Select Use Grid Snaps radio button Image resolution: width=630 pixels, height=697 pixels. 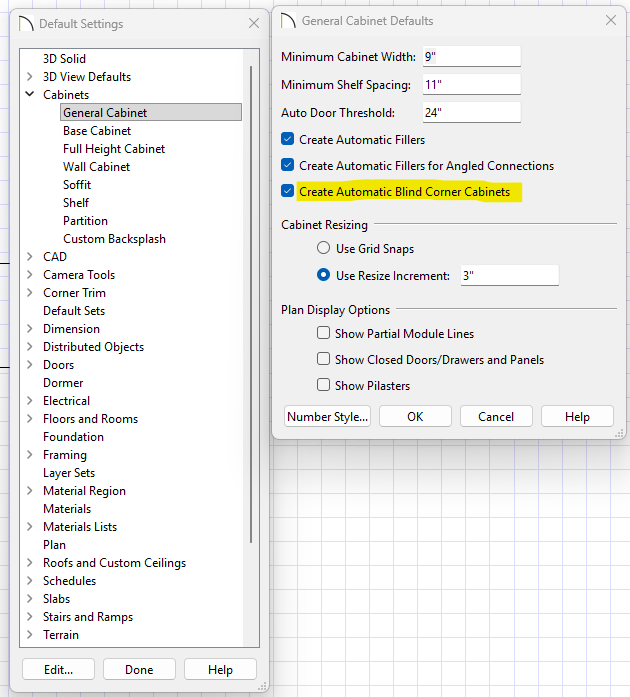(x=323, y=249)
